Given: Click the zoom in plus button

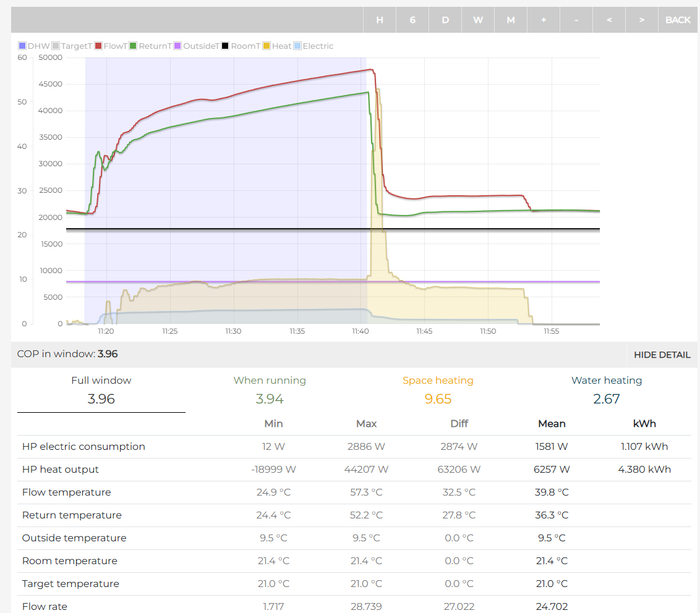Looking at the screenshot, I should pyautogui.click(x=544, y=20).
